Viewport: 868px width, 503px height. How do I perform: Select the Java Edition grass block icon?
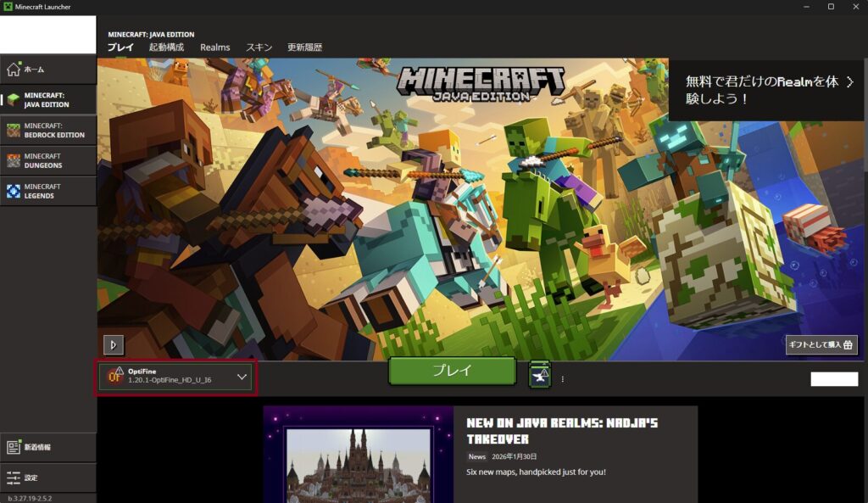13,100
